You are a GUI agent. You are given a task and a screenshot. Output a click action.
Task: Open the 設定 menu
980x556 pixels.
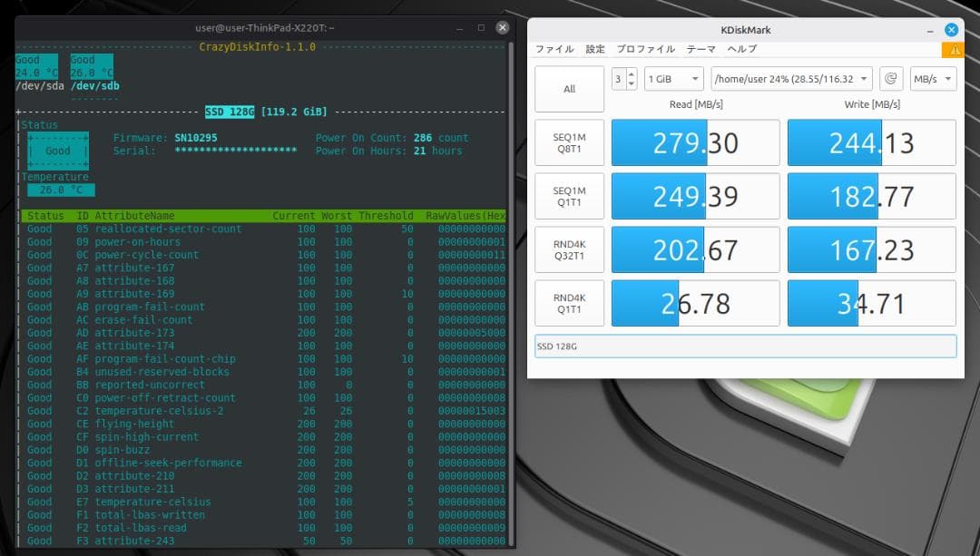coord(595,49)
